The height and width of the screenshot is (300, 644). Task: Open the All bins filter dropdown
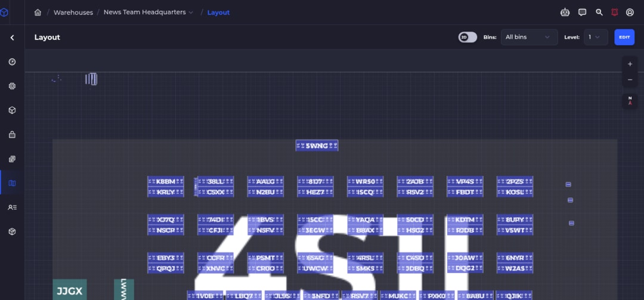click(529, 37)
